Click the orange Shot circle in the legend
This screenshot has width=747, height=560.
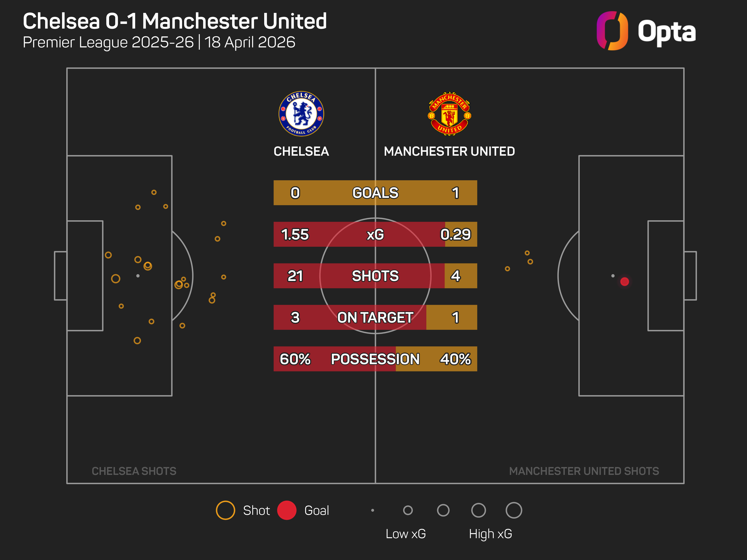pos(225,510)
